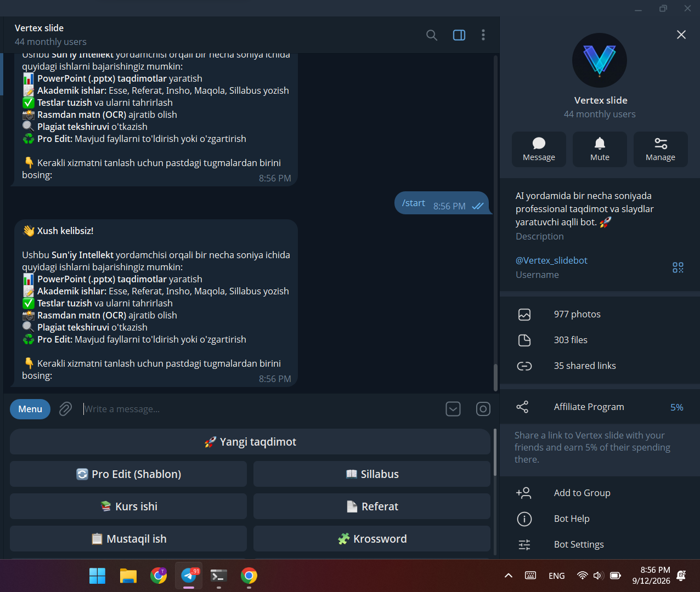
Task: Open the battery status tray icon
Action: coord(616,576)
